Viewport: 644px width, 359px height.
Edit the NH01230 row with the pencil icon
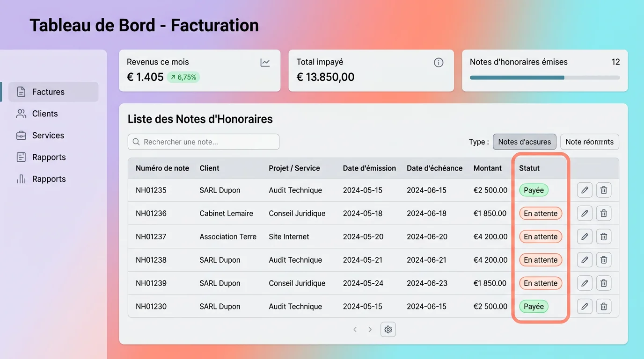tap(584, 306)
